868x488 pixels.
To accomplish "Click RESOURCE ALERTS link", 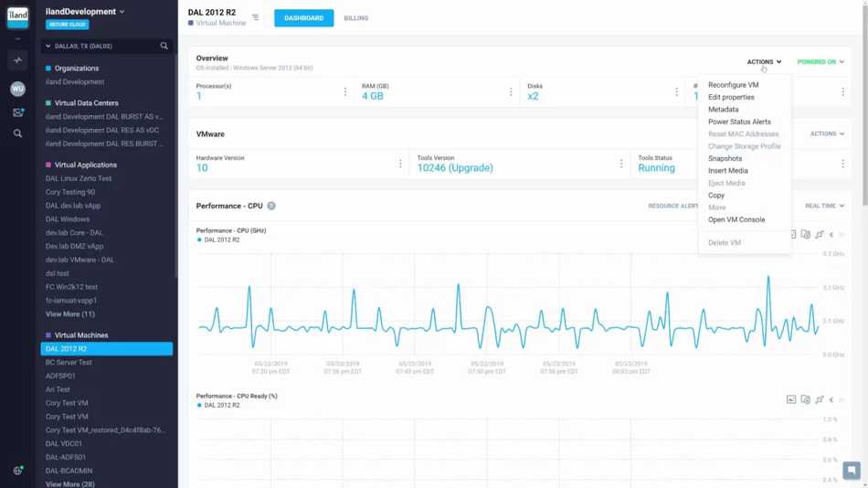I will [x=673, y=206].
